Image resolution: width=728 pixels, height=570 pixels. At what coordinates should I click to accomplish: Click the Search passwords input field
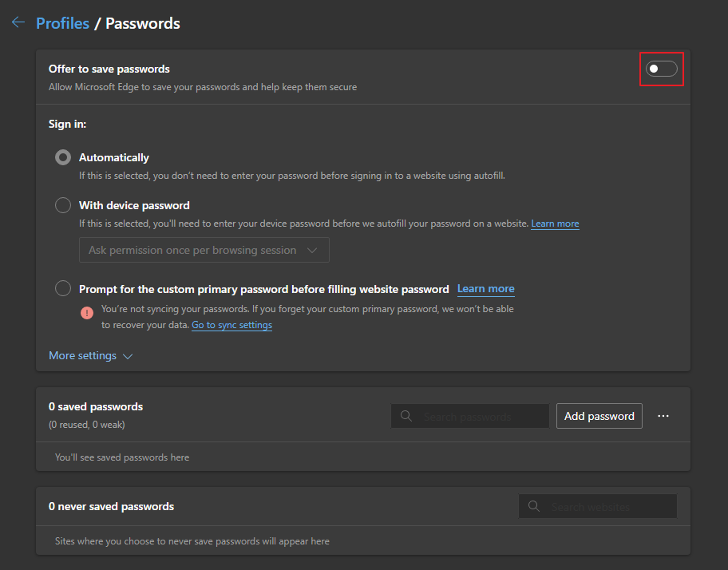point(479,416)
